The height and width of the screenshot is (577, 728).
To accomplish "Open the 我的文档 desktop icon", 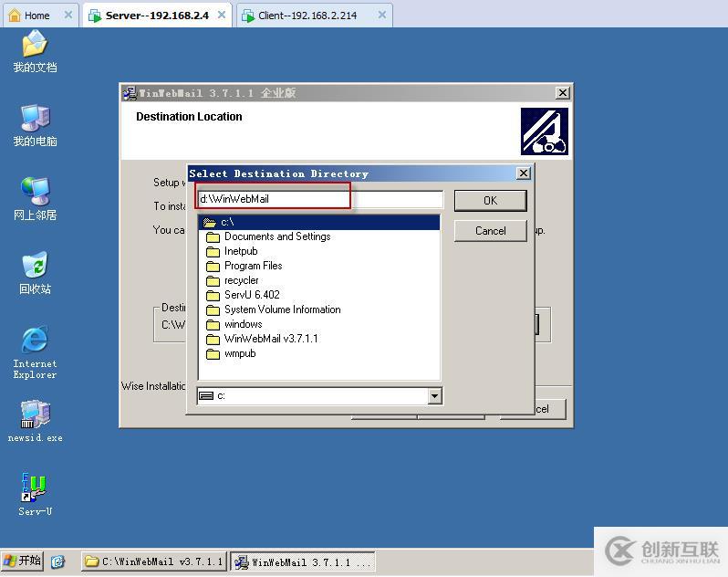I will click(x=35, y=51).
